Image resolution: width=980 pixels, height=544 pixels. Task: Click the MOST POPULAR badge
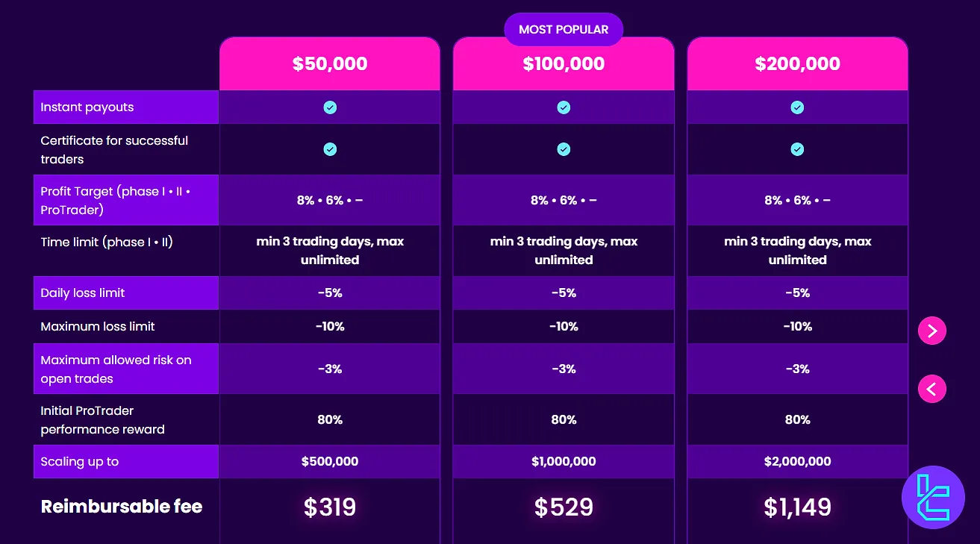[x=564, y=29]
